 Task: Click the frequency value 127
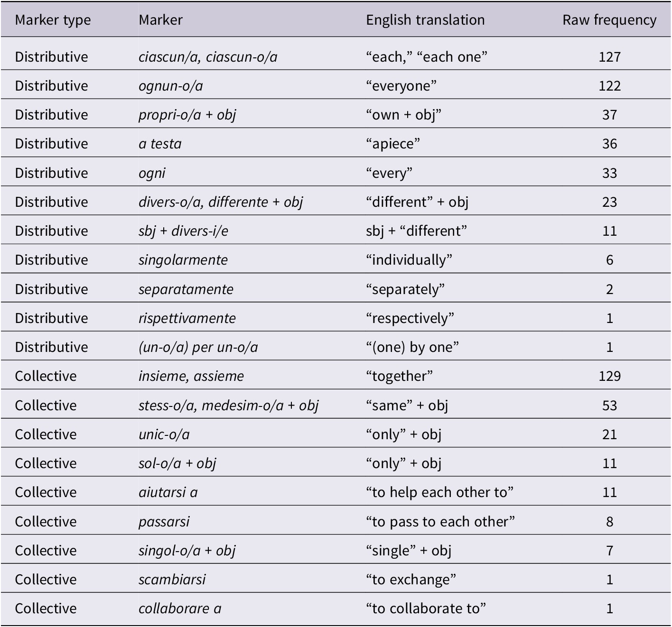pyautogui.click(x=609, y=57)
